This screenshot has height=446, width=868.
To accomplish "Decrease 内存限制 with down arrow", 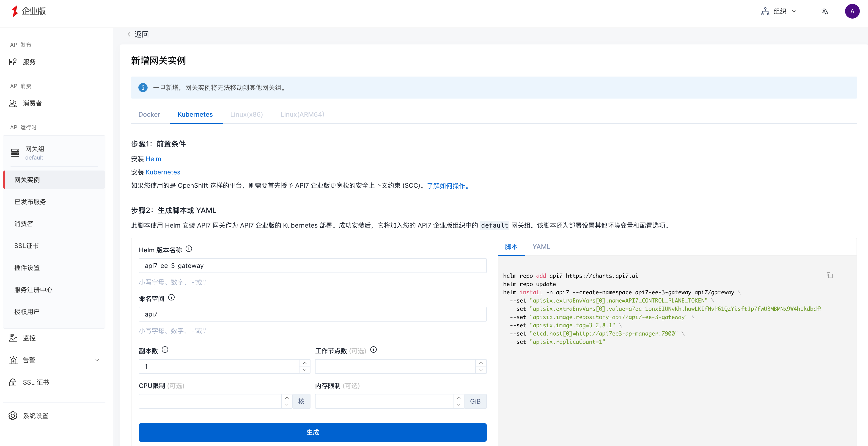I will coord(459,405).
